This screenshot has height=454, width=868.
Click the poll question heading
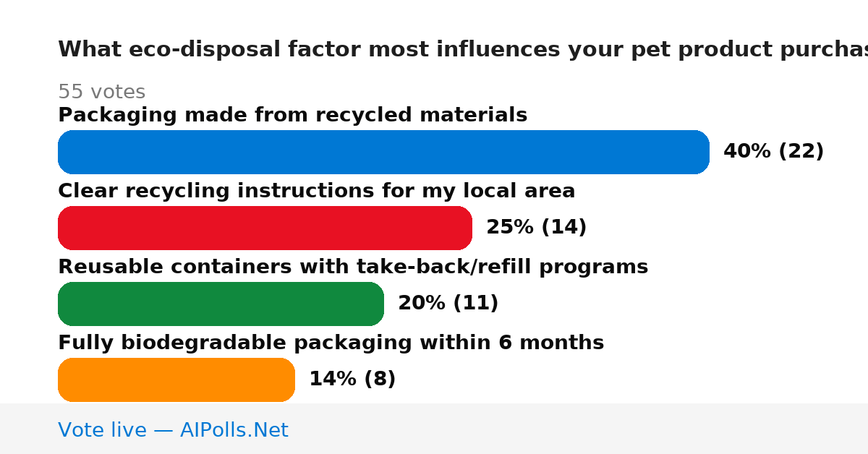(463, 49)
